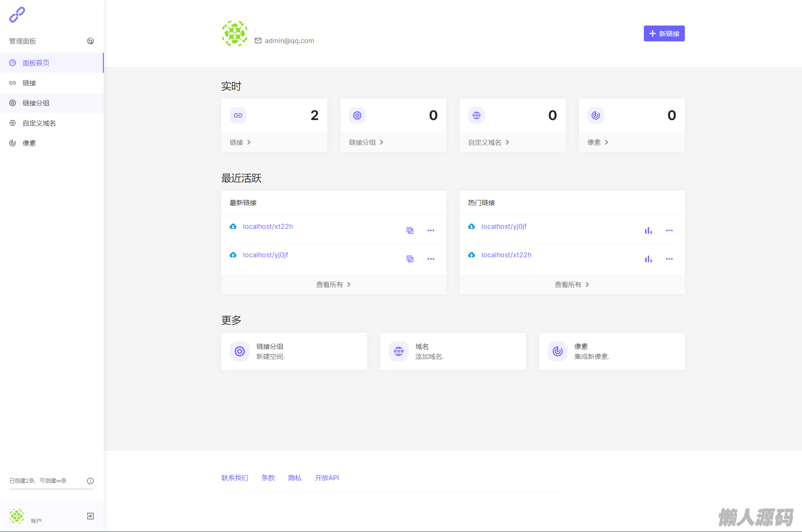Open more options for popular link localhost/yj0jf
802x532 pixels.
point(669,230)
